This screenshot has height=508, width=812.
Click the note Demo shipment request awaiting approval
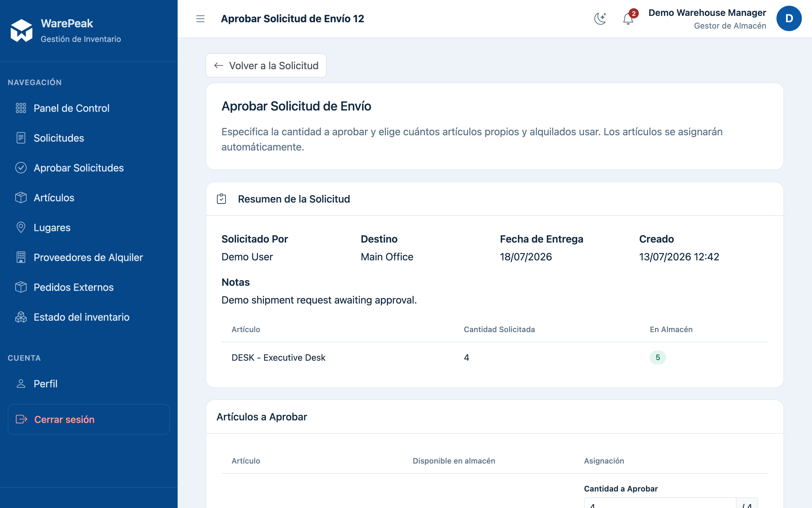(x=319, y=300)
